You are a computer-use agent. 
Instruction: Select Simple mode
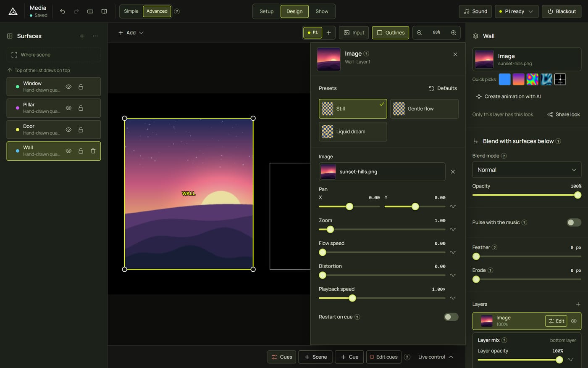131,11
